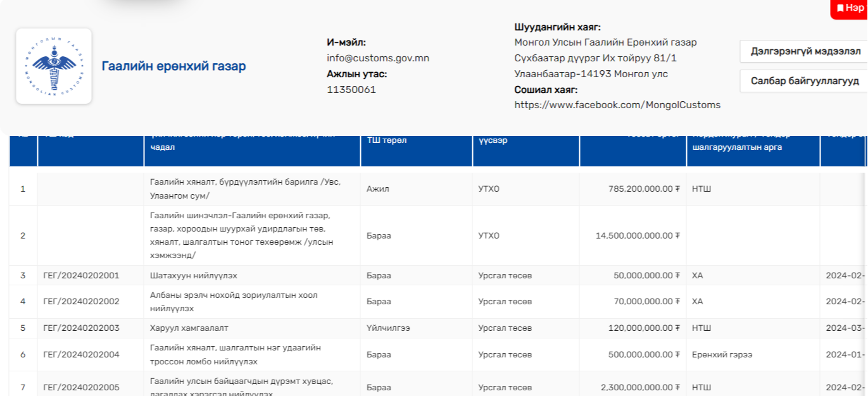
Task: Click the ГЕГ/20240202004 code cell
Action: coord(81,355)
